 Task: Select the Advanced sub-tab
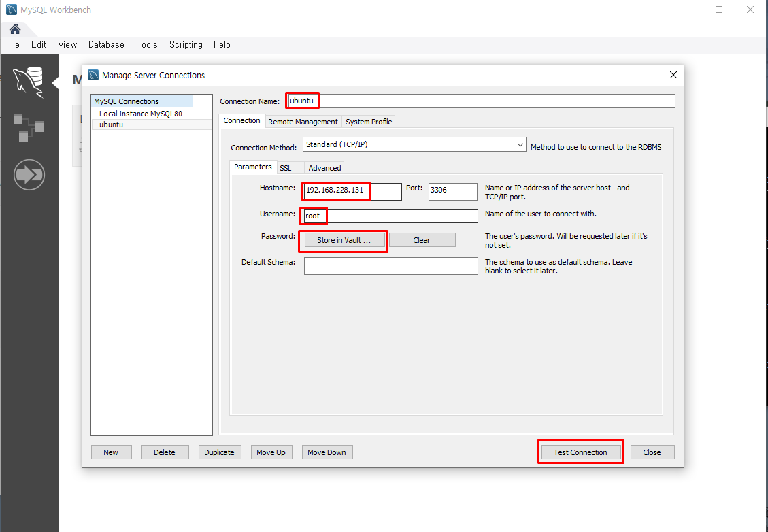(x=324, y=168)
